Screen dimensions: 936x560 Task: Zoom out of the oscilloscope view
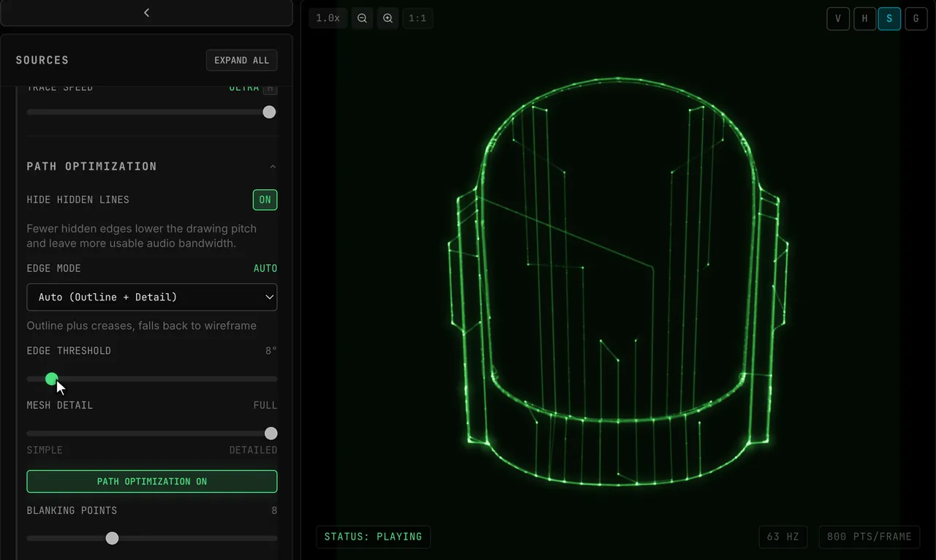(x=362, y=18)
